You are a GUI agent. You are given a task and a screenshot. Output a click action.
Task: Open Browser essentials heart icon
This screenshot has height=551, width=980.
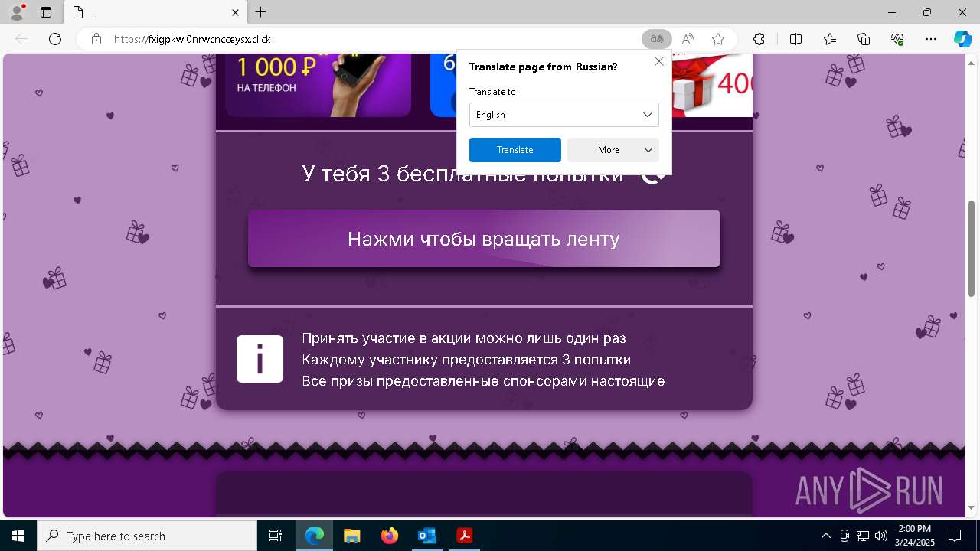point(897,39)
